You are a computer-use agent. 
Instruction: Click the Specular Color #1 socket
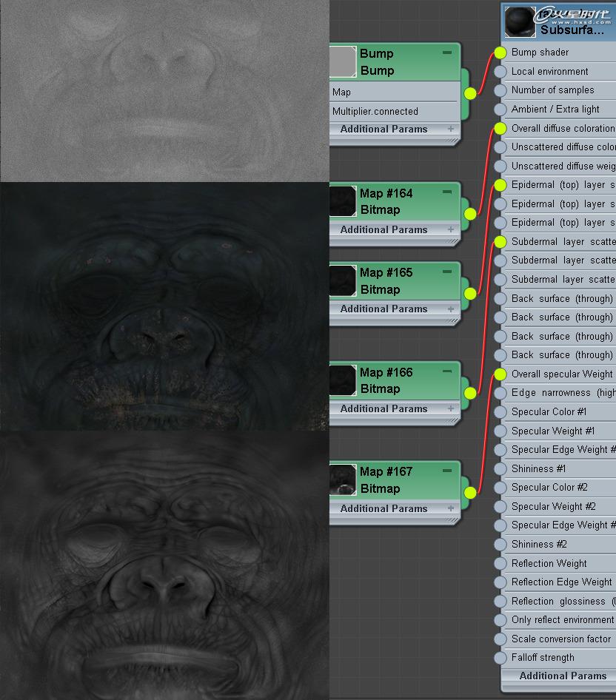coord(500,411)
